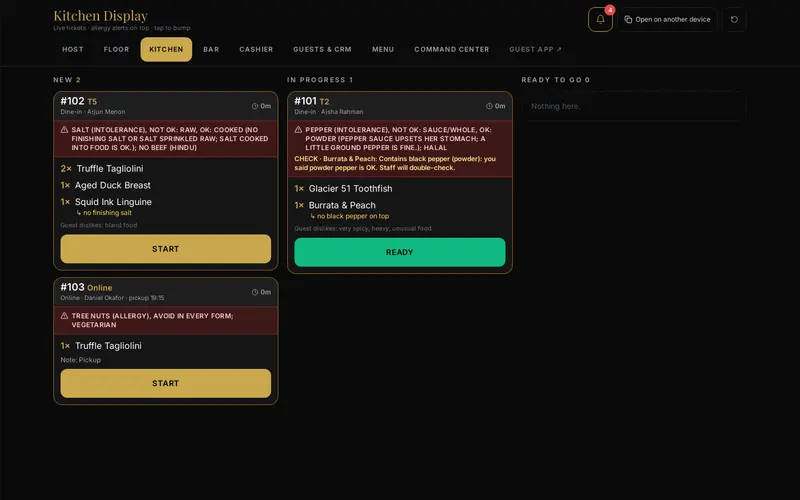Click the T2 table label
Screen dimensions: 800x500
(x=324, y=102)
